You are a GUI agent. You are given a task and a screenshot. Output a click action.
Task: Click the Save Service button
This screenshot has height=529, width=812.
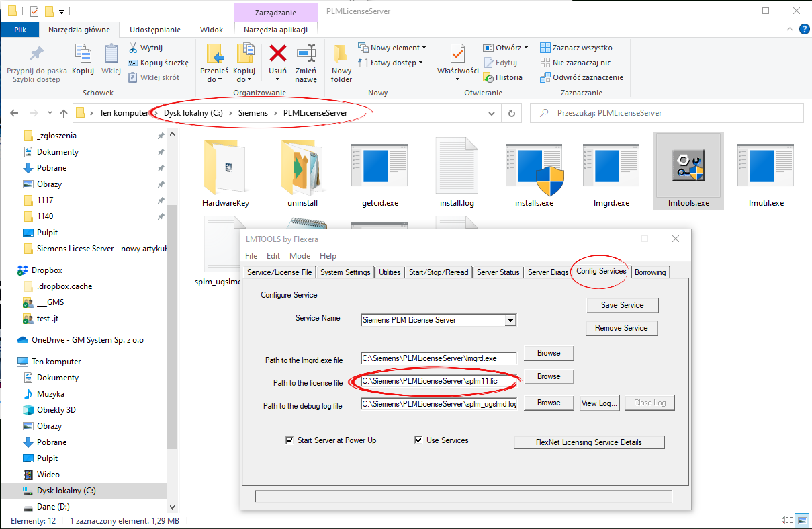[622, 305]
